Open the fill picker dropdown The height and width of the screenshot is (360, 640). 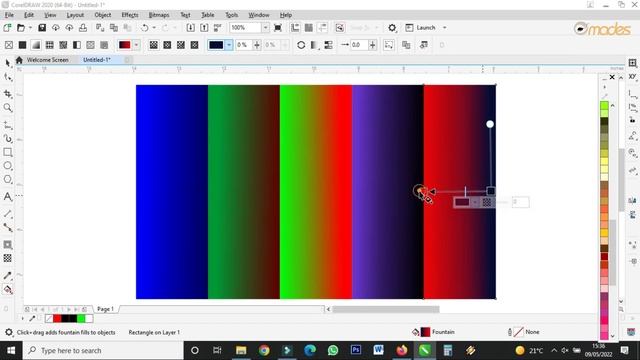coord(137,45)
